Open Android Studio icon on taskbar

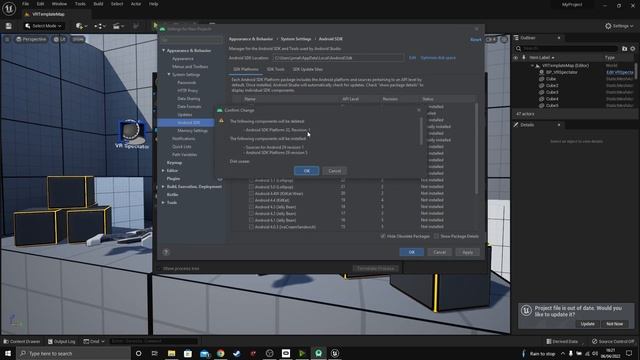pos(318,353)
